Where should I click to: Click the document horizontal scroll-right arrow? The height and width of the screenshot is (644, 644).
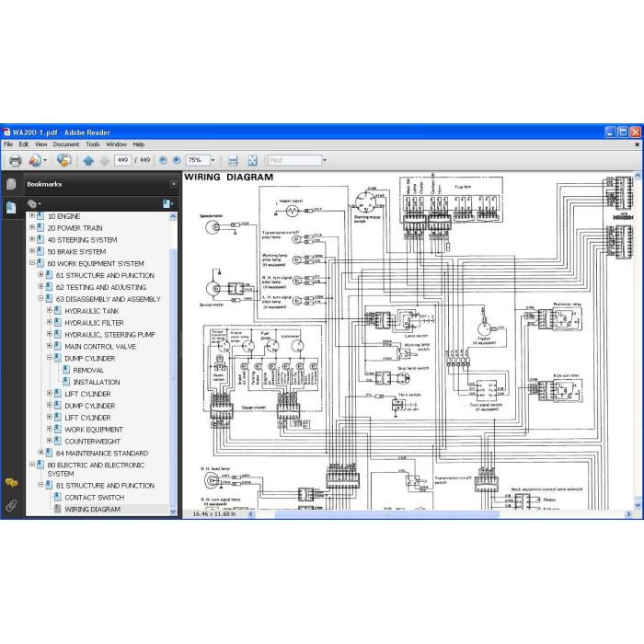pyautogui.click(x=628, y=514)
